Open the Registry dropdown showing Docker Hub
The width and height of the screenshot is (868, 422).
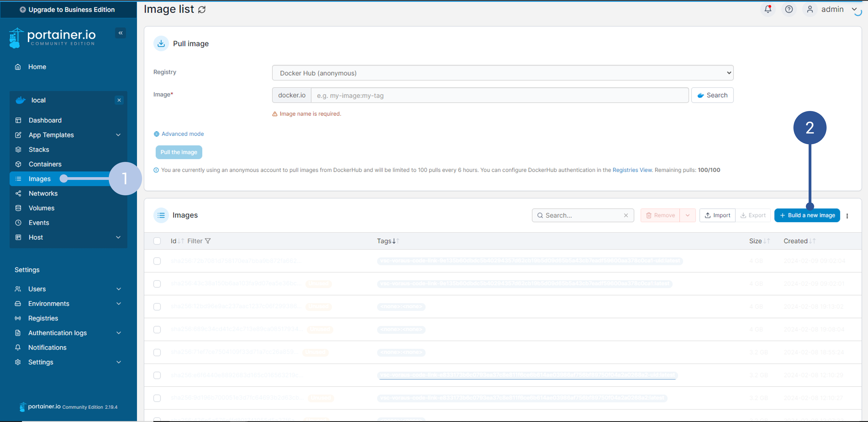click(x=502, y=73)
